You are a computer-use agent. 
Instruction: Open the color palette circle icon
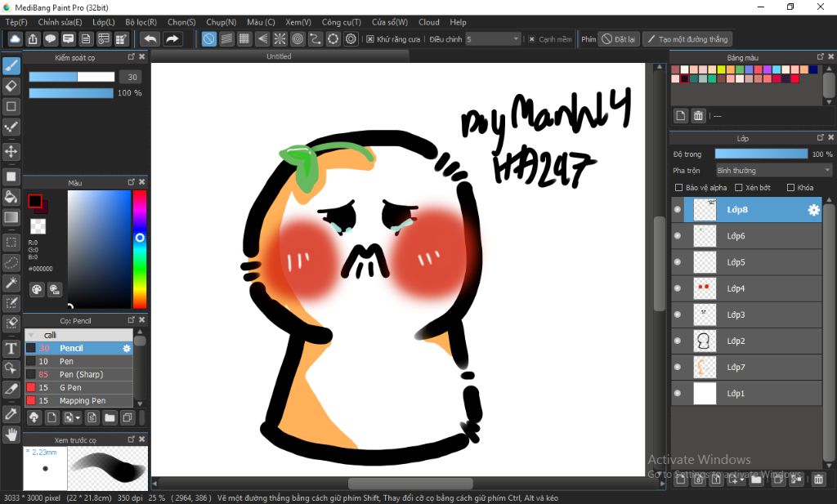[37, 290]
